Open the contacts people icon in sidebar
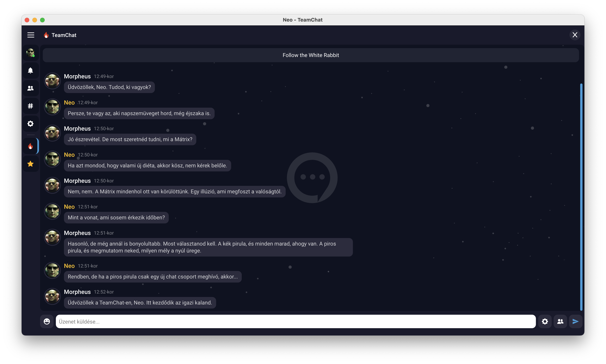This screenshot has width=606, height=364. coord(30,88)
